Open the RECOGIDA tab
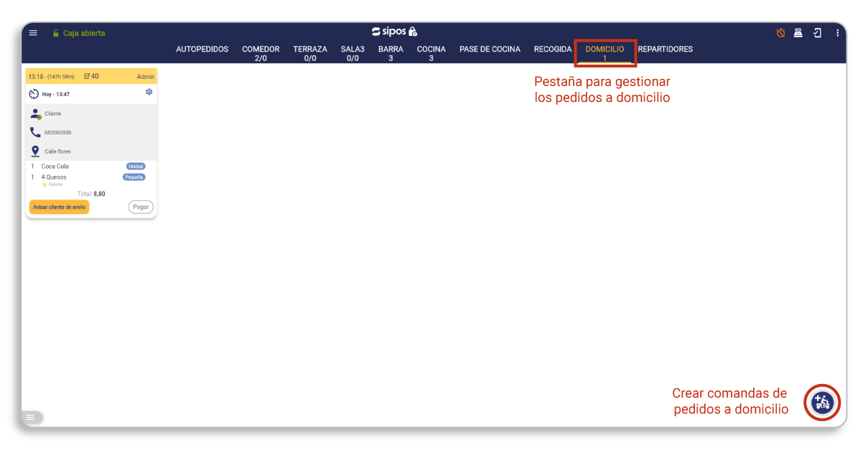The image size is (868, 450). click(x=553, y=50)
